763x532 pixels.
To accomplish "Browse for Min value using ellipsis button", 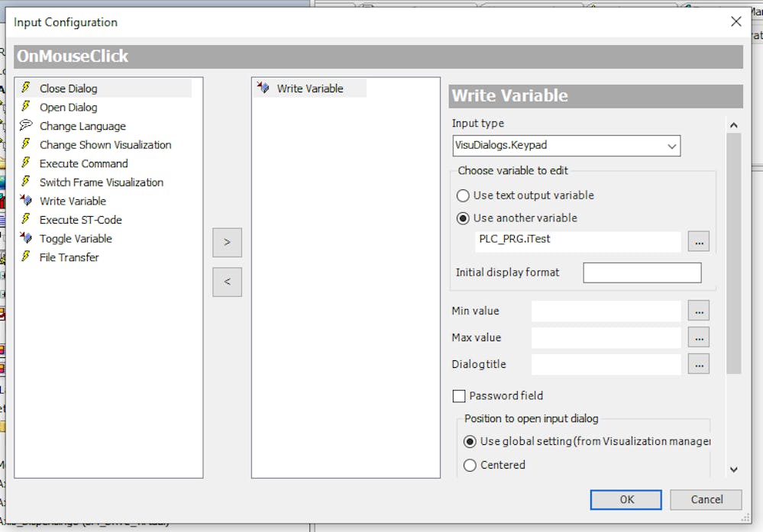I will pos(698,311).
